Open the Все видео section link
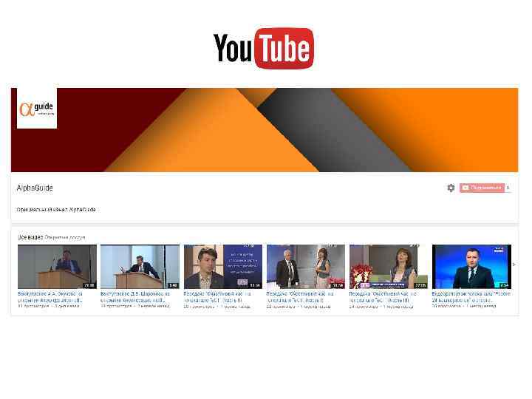532x399 pixels. click(x=30, y=237)
